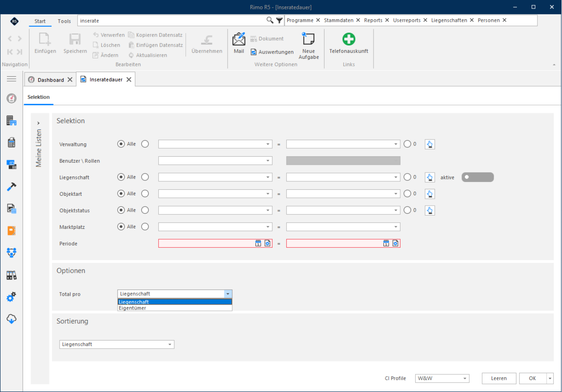Open the cloud download sidebar icon
562x392 pixels.
[12, 319]
